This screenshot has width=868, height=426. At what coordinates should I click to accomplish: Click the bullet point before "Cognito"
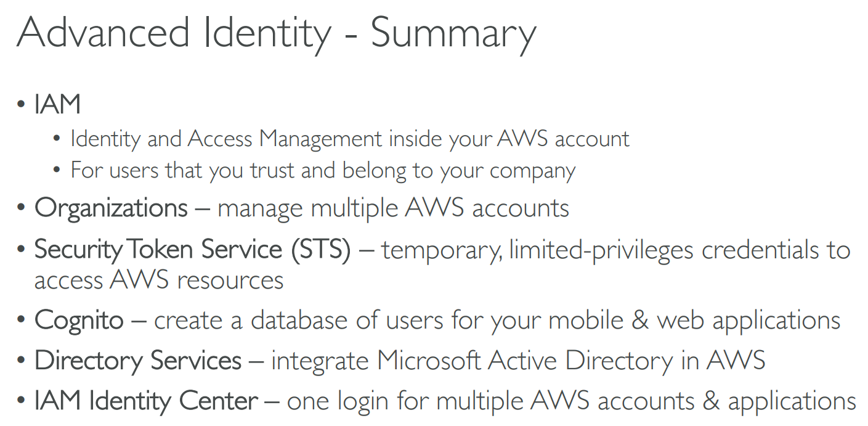(x=22, y=321)
